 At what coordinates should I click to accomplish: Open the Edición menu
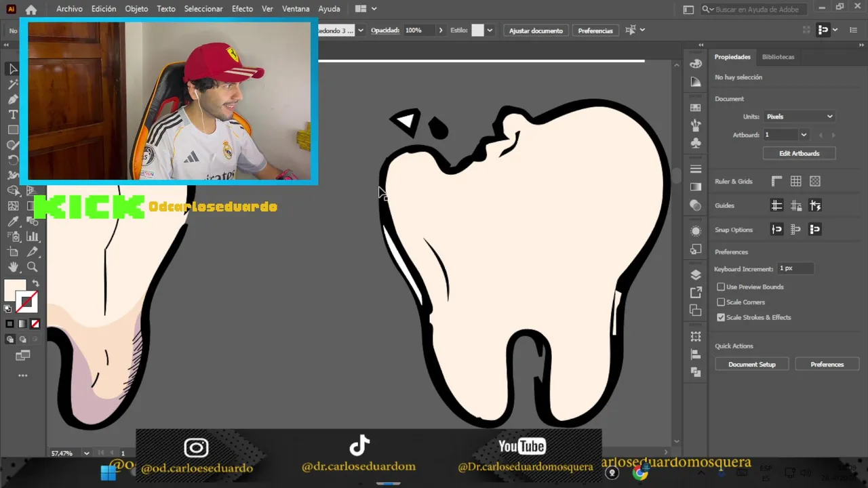tap(104, 9)
